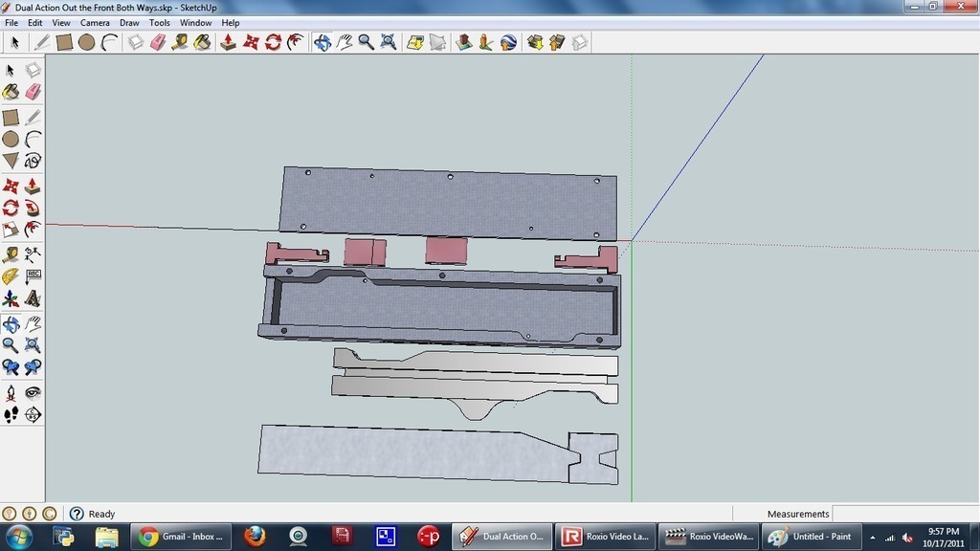The height and width of the screenshot is (551, 980).
Task: Pick the Rectangle tool in top toolbar
Action: [64, 42]
